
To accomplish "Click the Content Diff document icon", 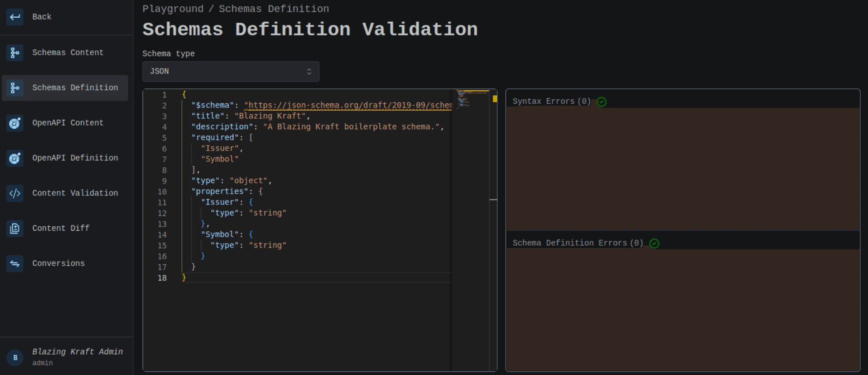I will pyautogui.click(x=15, y=228).
